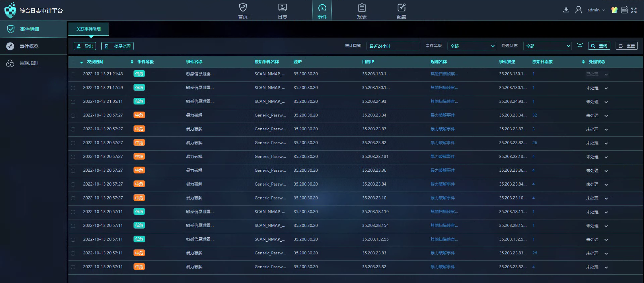Check the row with destination 35.203.24.93
The width and height of the screenshot is (644, 283).
(73, 102)
